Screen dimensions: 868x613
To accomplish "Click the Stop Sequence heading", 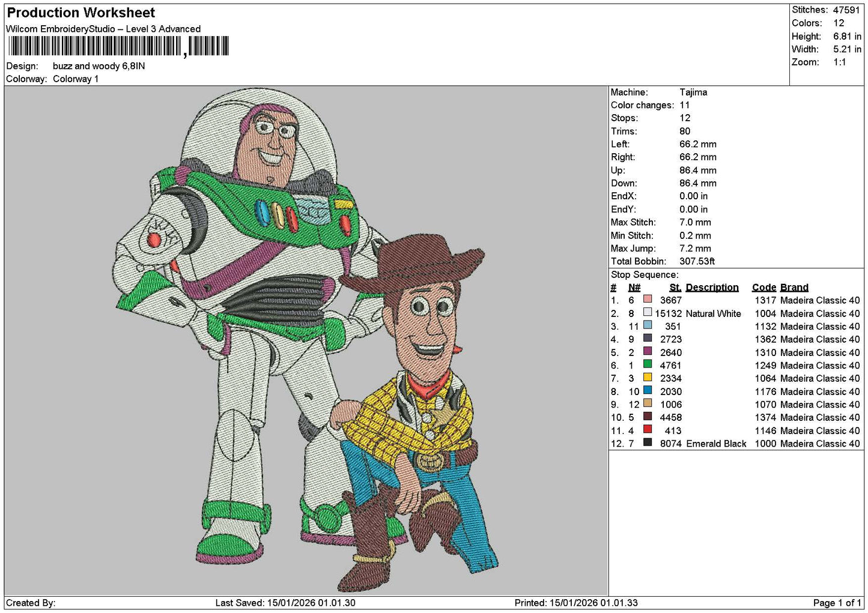I will coord(645,274).
